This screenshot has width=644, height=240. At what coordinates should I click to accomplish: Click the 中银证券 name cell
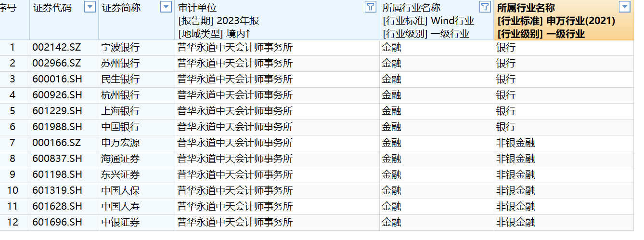pos(137,223)
